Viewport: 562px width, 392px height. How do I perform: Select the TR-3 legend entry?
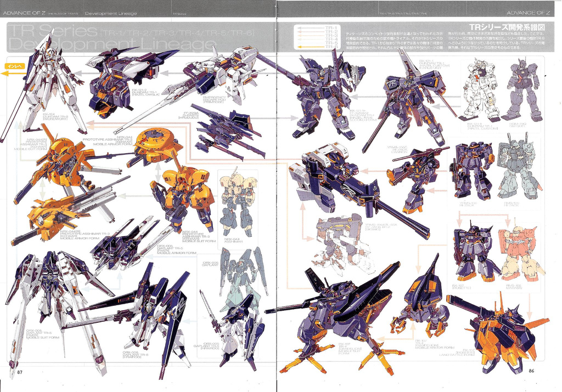click(x=317, y=36)
